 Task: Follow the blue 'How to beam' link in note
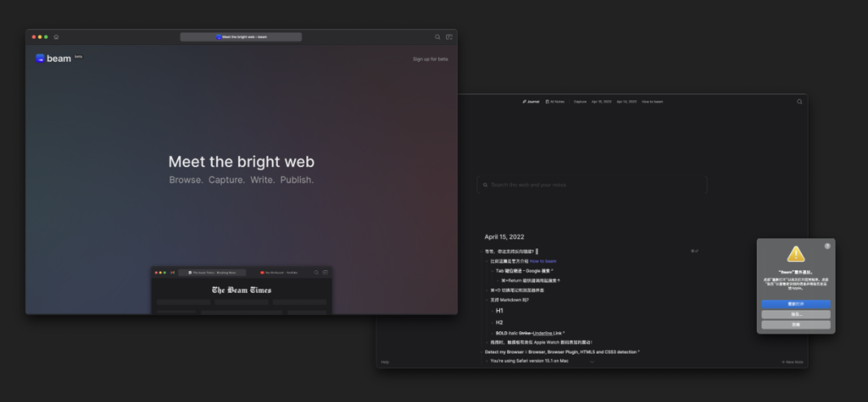(x=543, y=261)
